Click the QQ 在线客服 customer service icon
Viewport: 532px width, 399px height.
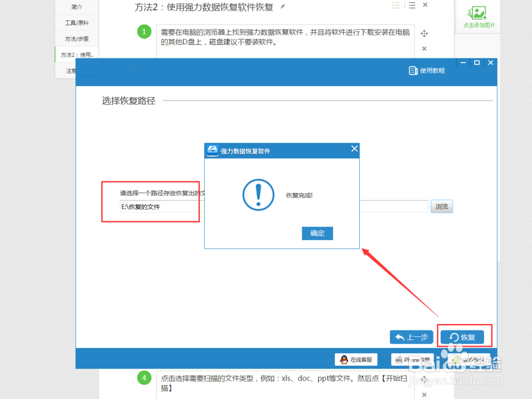click(x=356, y=359)
